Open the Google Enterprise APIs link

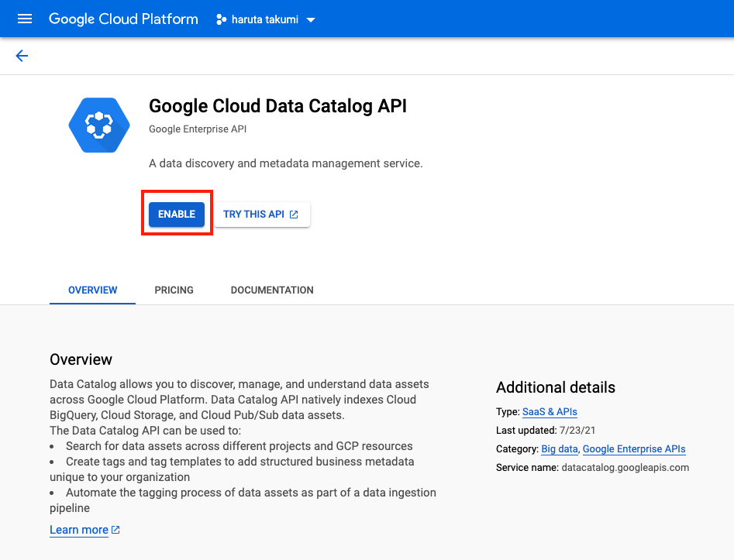pos(634,448)
